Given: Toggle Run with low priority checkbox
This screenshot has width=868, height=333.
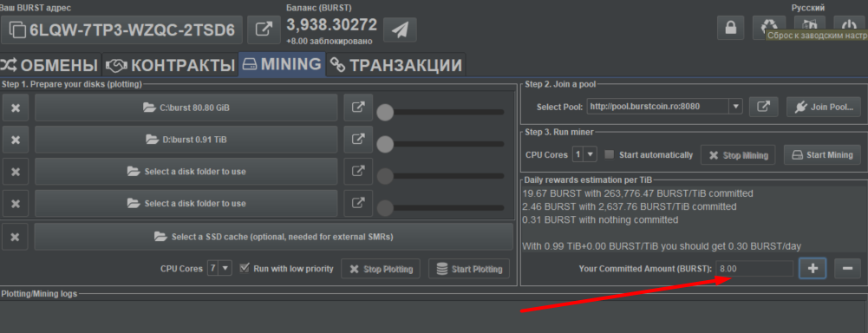Looking at the screenshot, I should click(x=245, y=268).
